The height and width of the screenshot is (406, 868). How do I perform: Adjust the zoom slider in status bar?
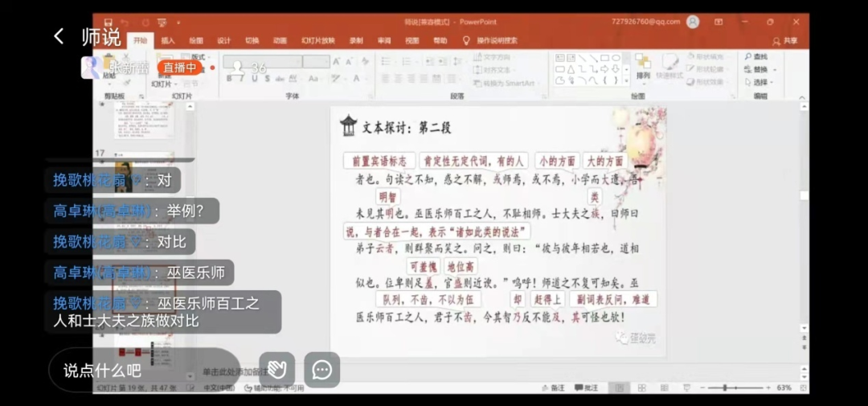[737, 388]
